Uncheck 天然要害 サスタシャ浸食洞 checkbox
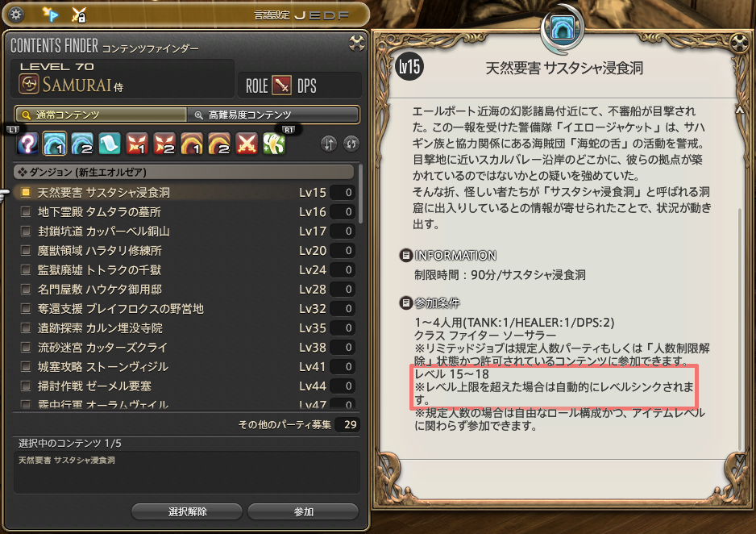Screen dimensions: 756x534 click(x=26, y=193)
